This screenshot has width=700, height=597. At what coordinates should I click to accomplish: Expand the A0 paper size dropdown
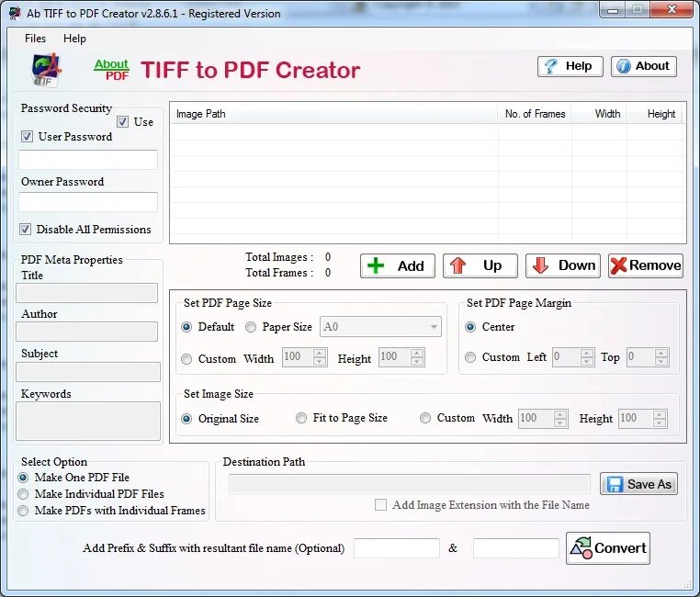(434, 327)
